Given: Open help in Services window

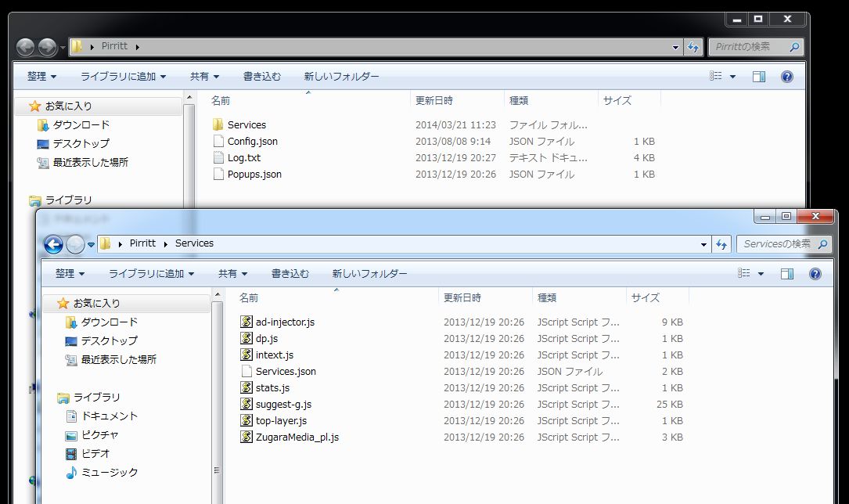Looking at the screenshot, I should coord(815,274).
